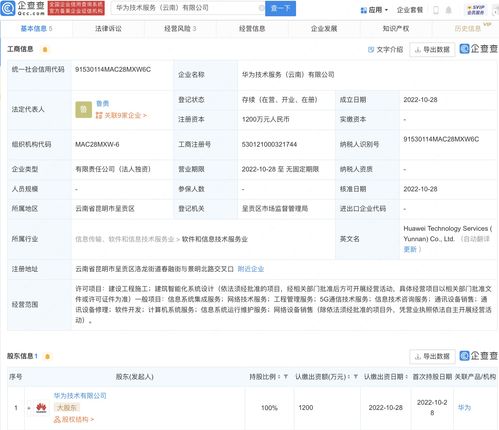This screenshot has height=430, width=499.
Task: Click the legal representative avatar icon
Action: [x=83, y=109]
